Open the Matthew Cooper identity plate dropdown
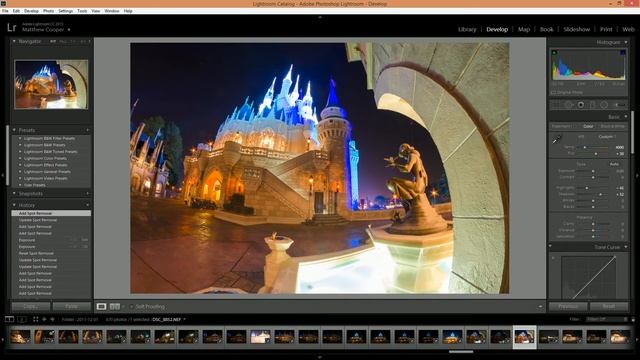The width and height of the screenshot is (640, 360). (x=69, y=30)
